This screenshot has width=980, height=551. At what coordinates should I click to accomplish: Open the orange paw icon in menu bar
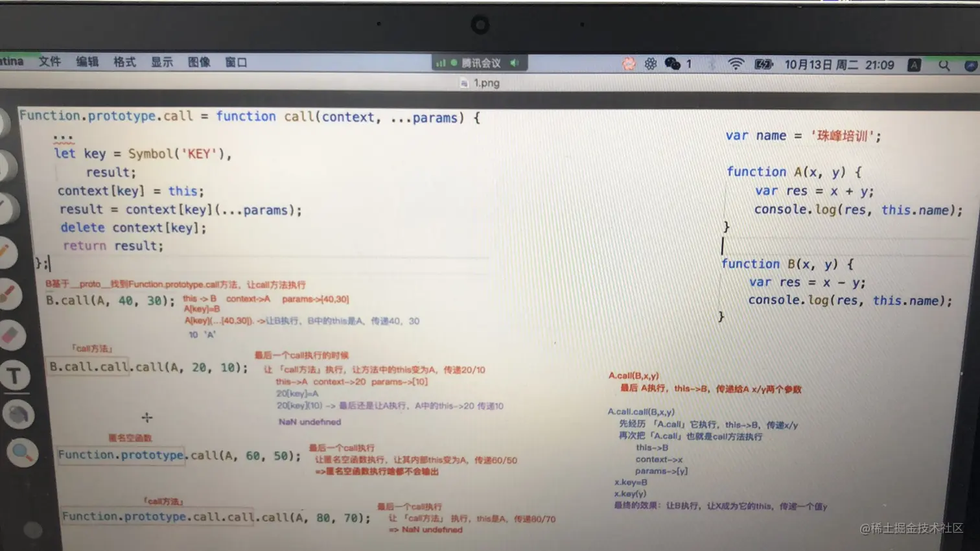629,64
